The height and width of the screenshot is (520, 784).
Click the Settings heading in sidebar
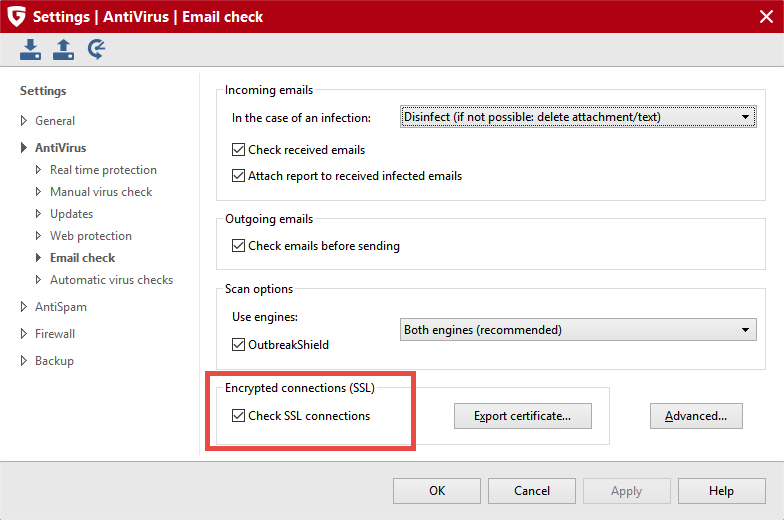tap(43, 90)
